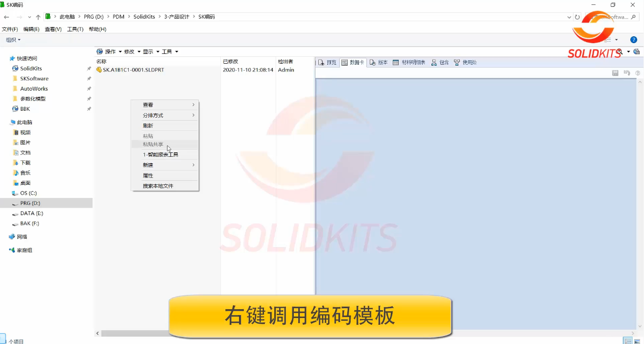Switch to the 材料明细表 tab
The height and width of the screenshot is (344, 644).
point(409,62)
